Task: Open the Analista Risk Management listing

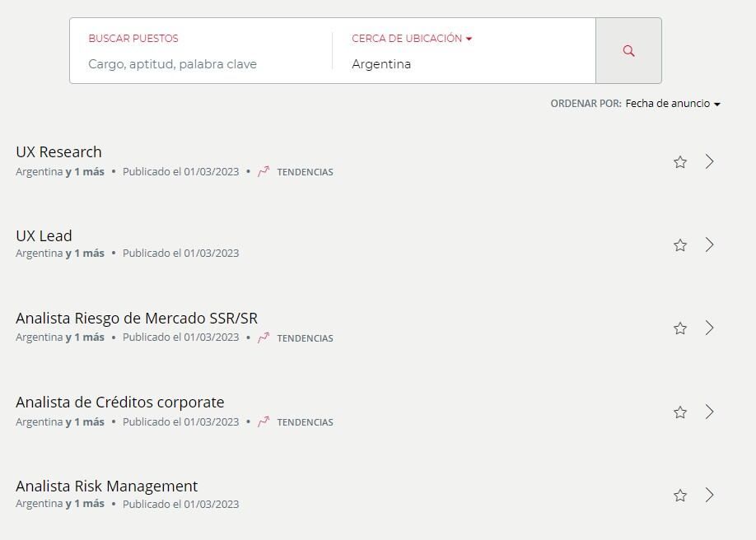Action: [106, 486]
